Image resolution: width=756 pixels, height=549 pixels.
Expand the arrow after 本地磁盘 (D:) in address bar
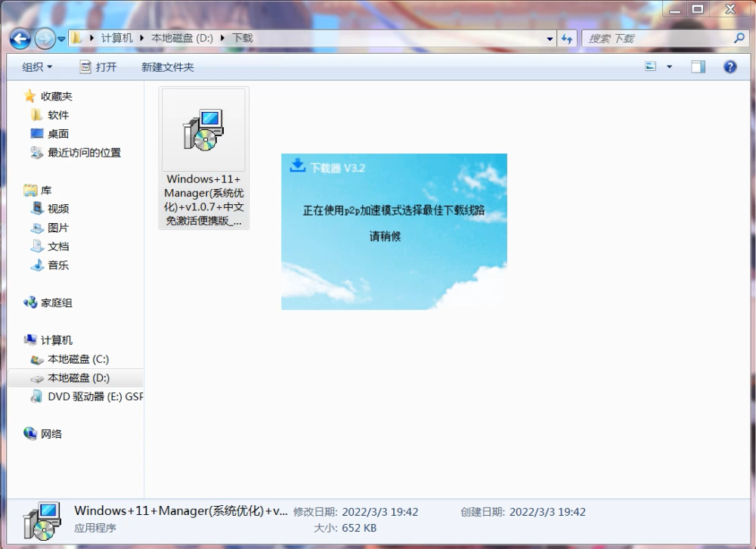pyautogui.click(x=222, y=38)
